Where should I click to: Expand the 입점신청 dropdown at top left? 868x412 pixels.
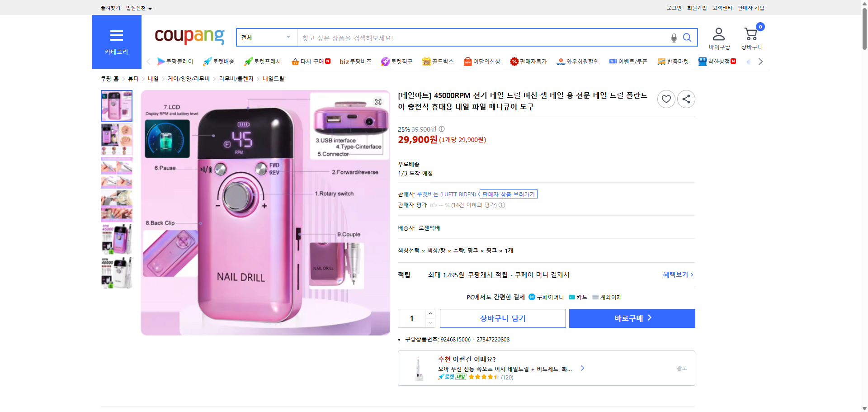point(138,8)
